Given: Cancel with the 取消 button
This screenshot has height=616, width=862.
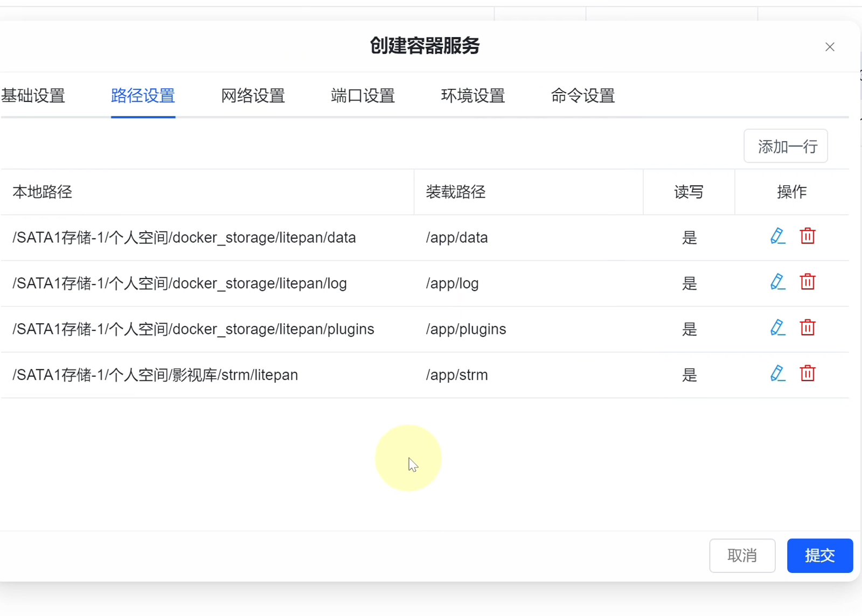Looking at the screenshot, I should pyautogui.click(x=742, y=556).
